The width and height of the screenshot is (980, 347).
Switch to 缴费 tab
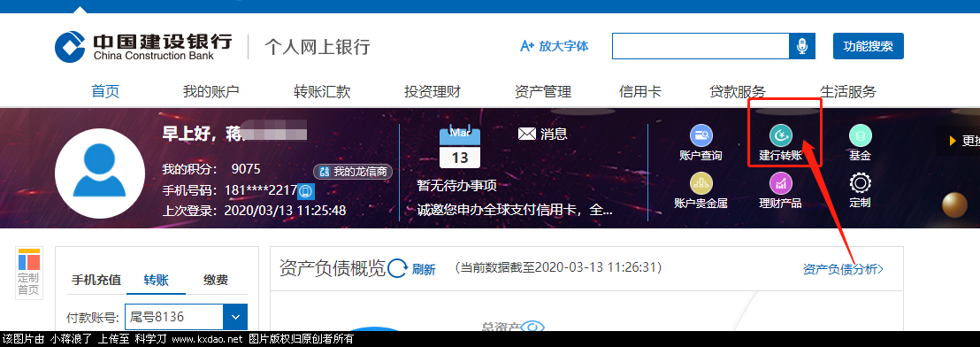pos(216,280)
